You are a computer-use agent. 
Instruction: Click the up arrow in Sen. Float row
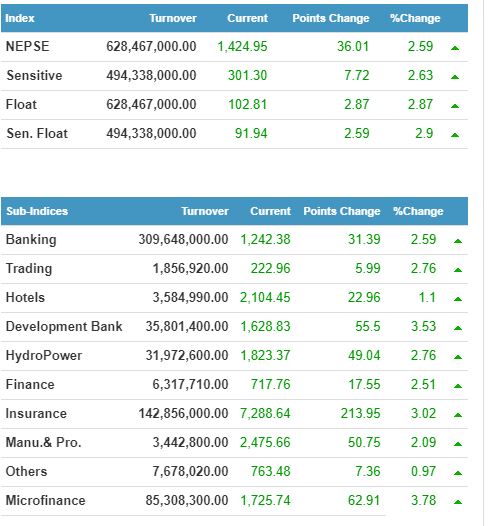tap(455, 135)
